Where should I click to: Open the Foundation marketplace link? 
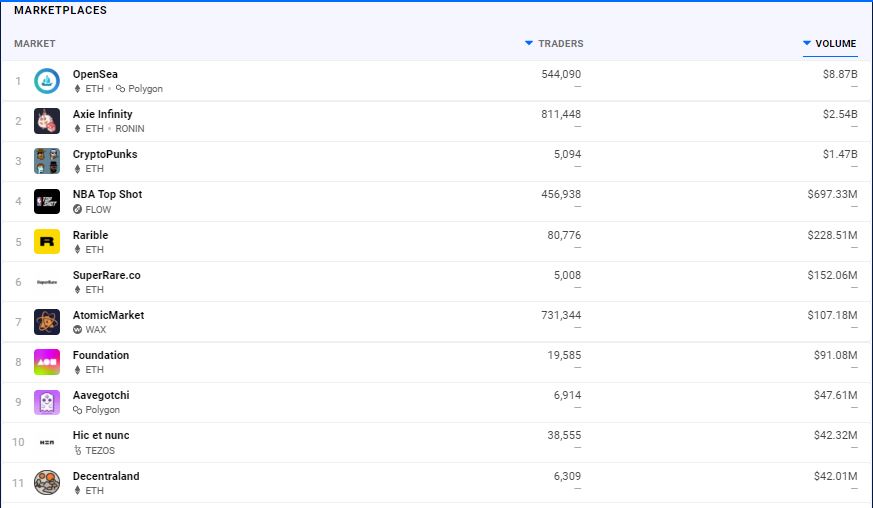tap(101, 355)
